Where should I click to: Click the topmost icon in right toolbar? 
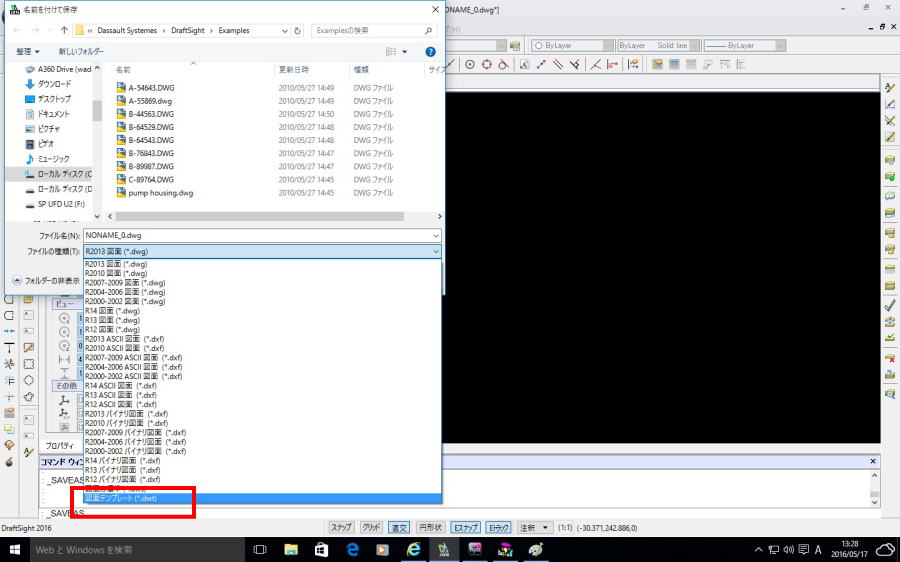coord(890,87)
